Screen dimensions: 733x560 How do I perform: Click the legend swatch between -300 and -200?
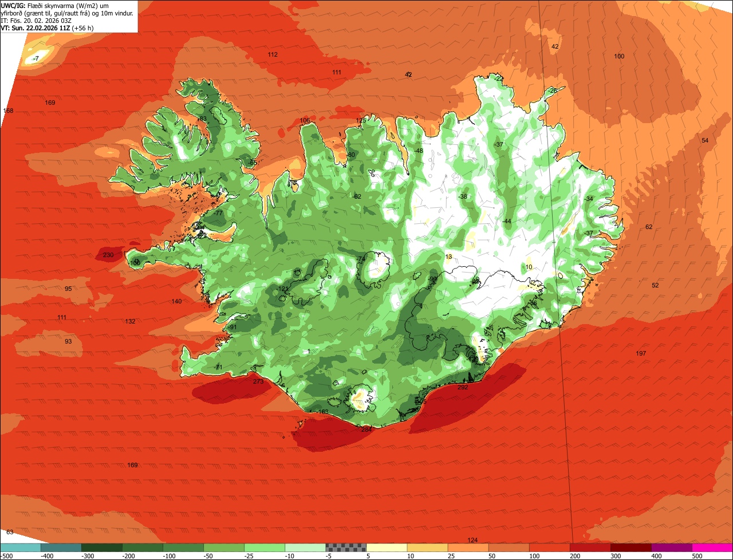[101, 547]
